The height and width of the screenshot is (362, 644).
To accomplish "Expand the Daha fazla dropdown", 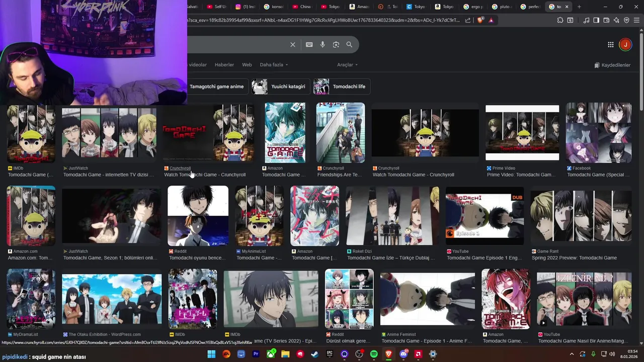I will pos(274,65).
